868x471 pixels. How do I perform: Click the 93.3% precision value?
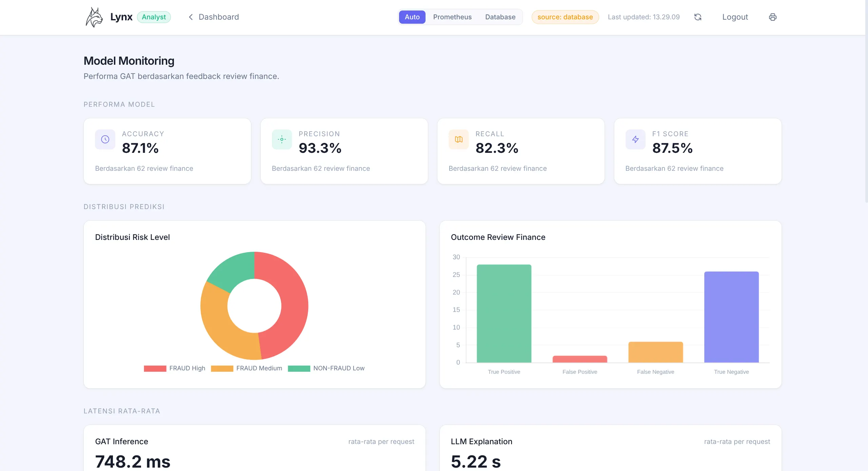(320, 148)
